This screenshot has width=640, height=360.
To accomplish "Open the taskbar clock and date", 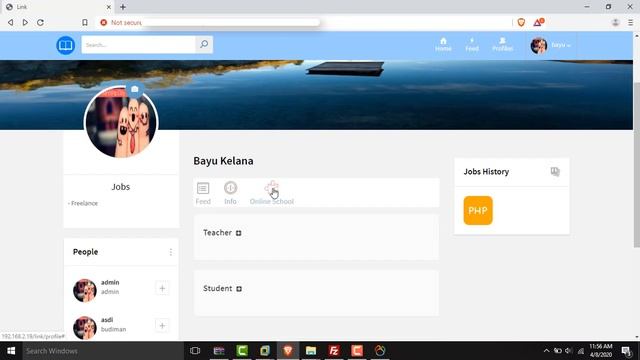I will [601, 351].
